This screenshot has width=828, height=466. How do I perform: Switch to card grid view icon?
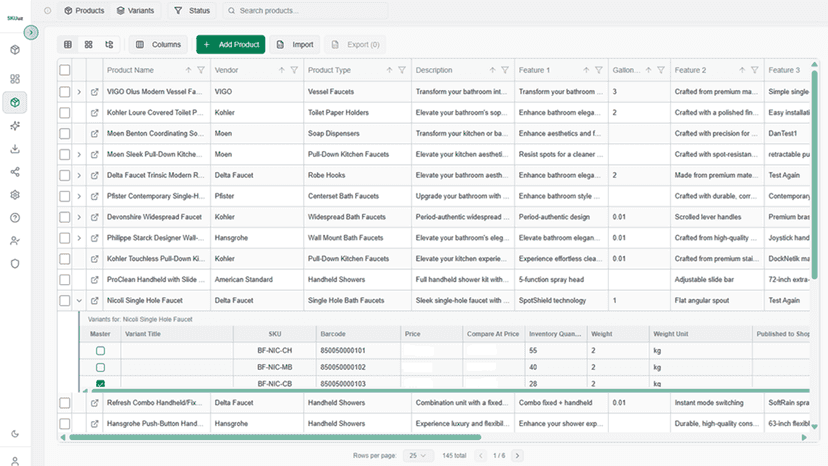pyautogui.click(x=89, y=44)
